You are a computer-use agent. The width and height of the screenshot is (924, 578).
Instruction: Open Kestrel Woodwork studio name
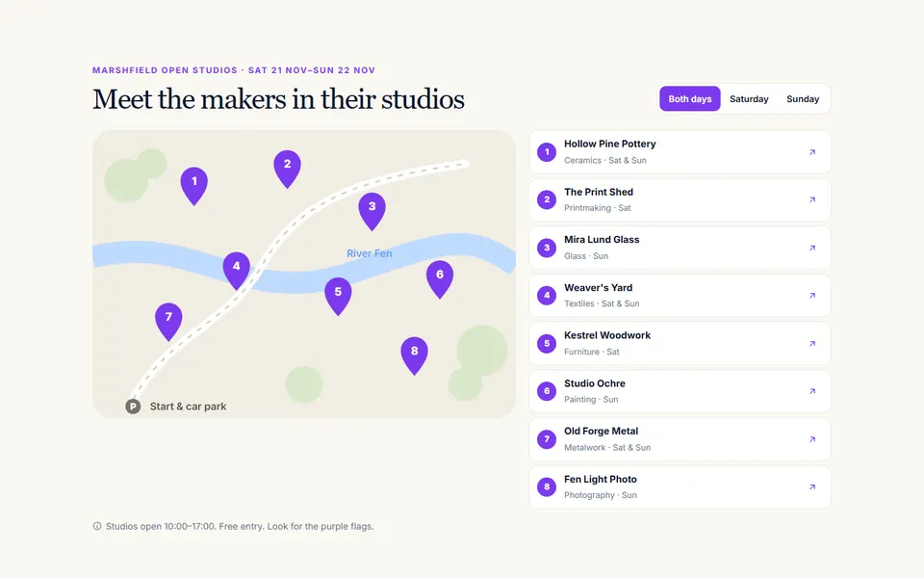[607, 335]
